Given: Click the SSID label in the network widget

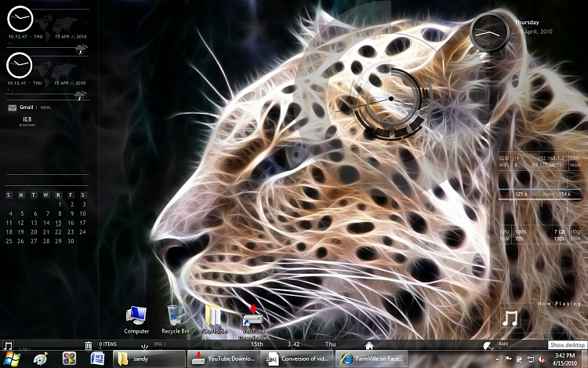Looking at the screenshot, I should pos(504,158).
